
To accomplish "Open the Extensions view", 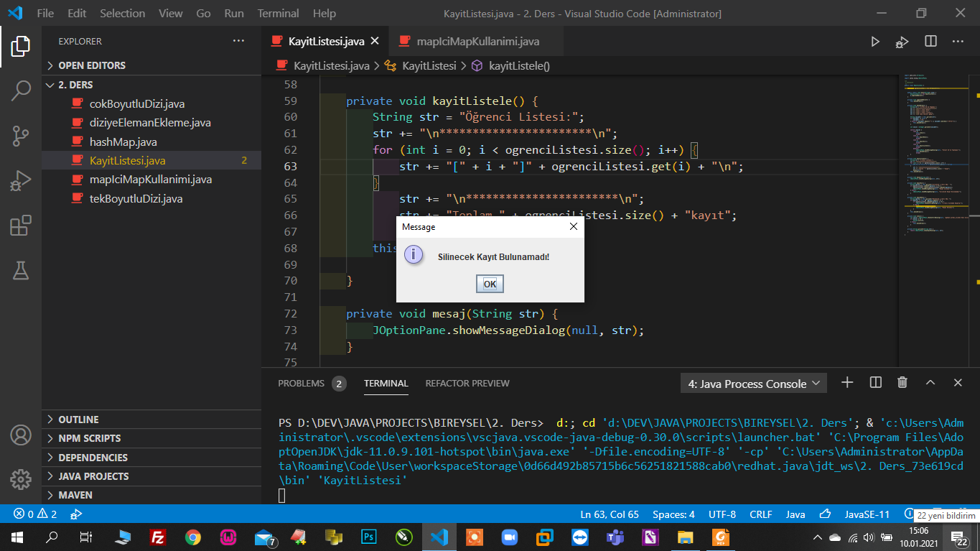I will [21, 226].
